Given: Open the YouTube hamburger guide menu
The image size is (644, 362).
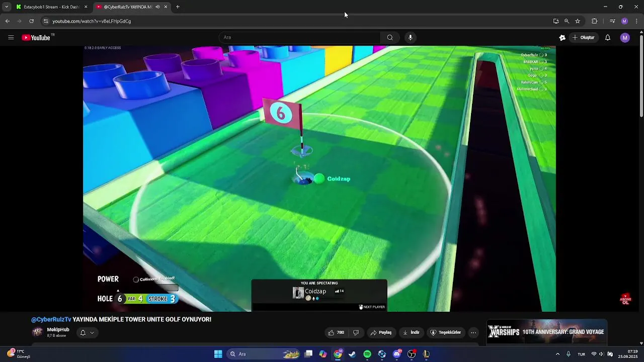Looking at the screenshot, I should (11, 37).
